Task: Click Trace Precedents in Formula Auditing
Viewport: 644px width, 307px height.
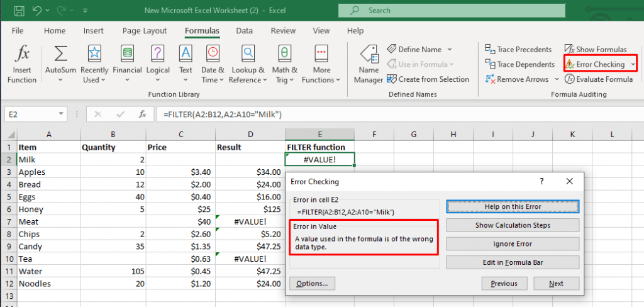Action: tap(518, 49)
